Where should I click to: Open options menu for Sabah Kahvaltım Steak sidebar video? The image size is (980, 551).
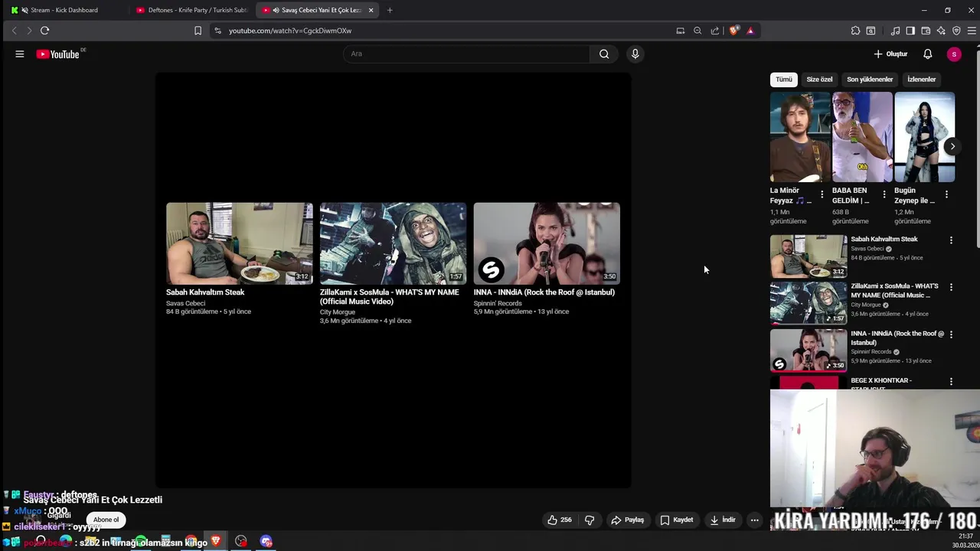click(x=951, y=240)
